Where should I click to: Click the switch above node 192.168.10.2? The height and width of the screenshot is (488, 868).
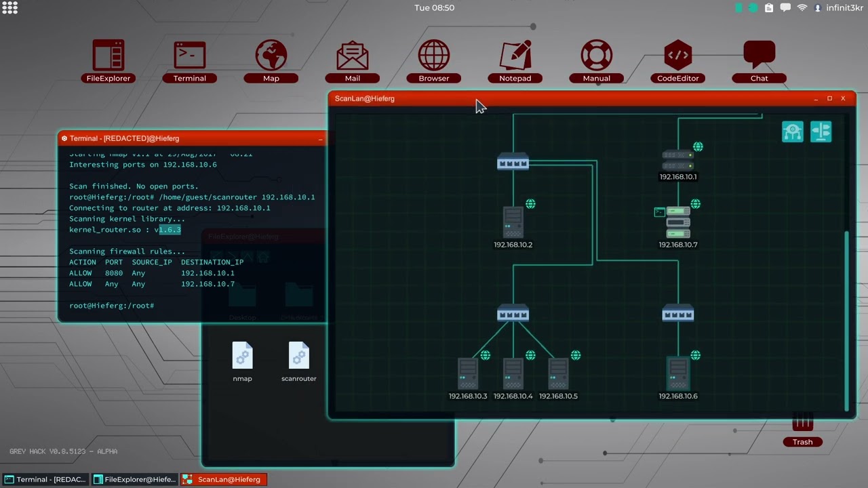(513, 163)
